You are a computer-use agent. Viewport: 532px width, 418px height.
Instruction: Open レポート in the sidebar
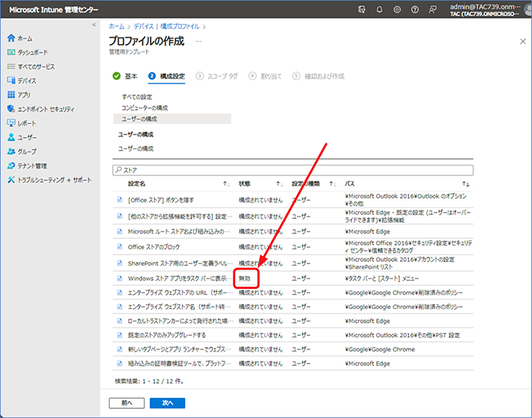pyautogui.click(x=22, y=123)
